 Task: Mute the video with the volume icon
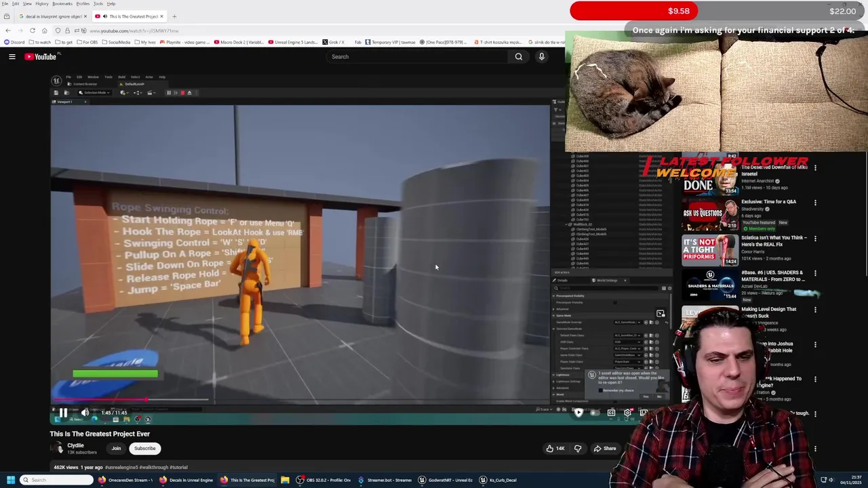[x=85, y=412]
